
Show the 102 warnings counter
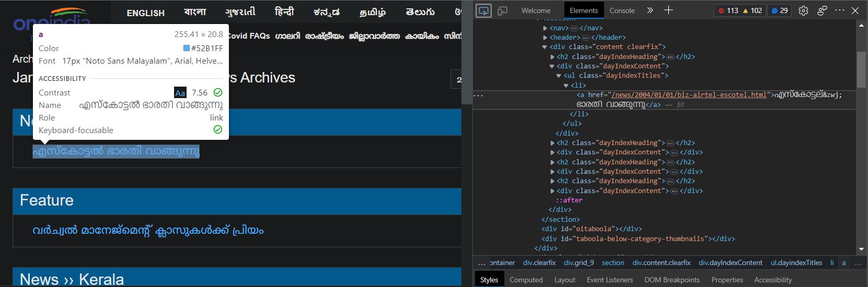[752, 10]
